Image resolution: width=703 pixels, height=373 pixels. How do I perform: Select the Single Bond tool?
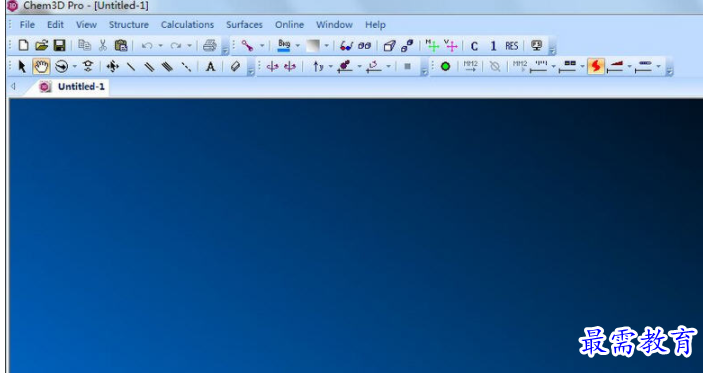(x=131, y=67)
